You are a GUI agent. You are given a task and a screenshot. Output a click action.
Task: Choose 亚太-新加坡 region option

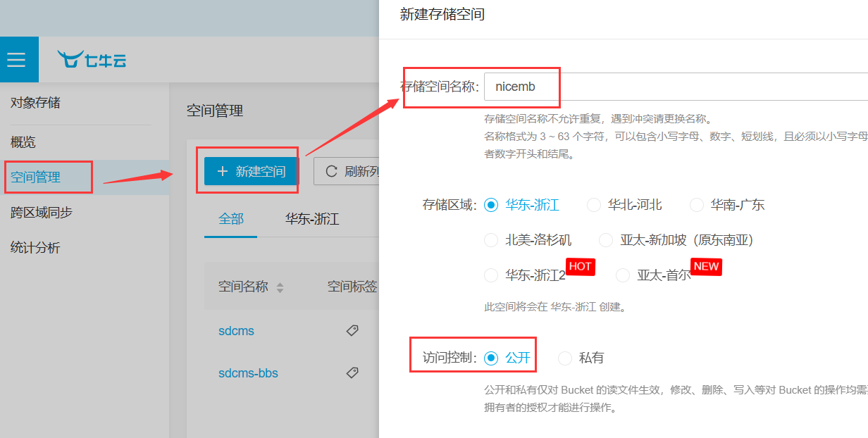pyautogui.click(x=606, y=240)
